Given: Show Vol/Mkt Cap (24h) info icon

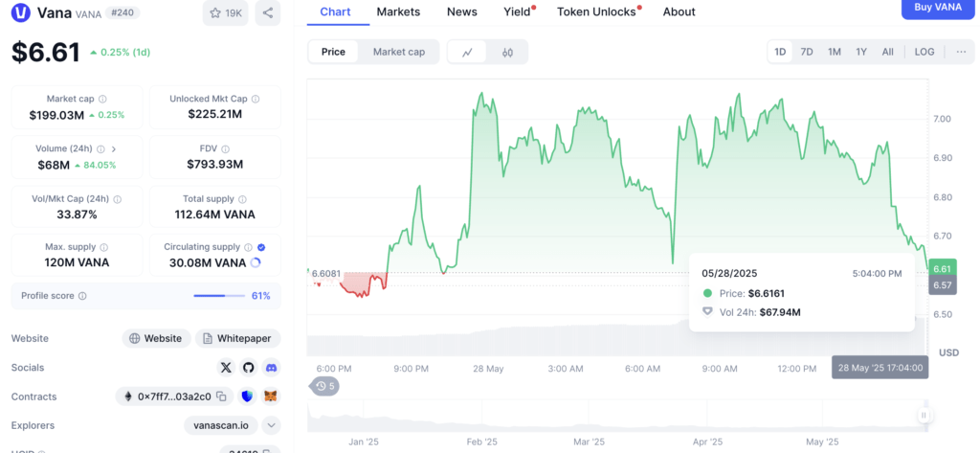Looking at the screenshot, I should [x=118, y=199].
